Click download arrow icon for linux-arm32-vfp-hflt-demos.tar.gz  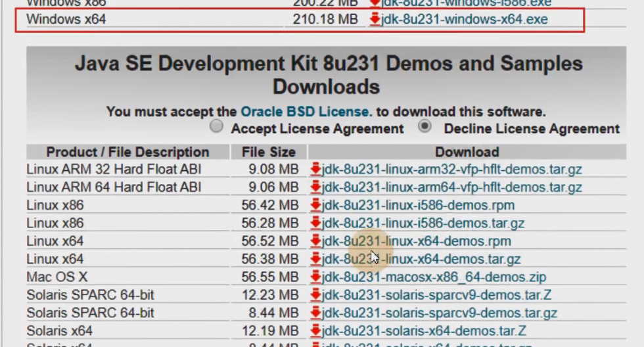click(x=315, y=170)
